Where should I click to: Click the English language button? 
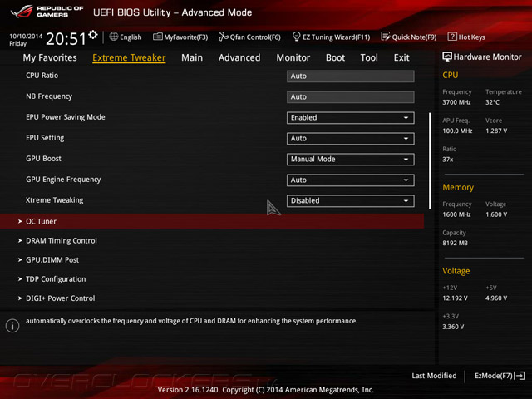click(x=126, y=37)
